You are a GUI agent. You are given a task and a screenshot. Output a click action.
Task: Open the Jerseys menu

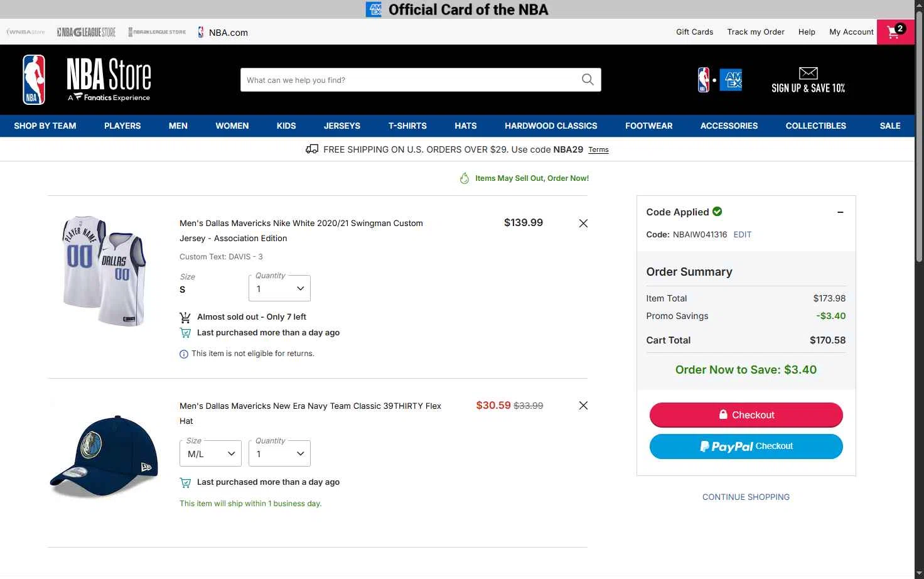click(x=342, y=126)
